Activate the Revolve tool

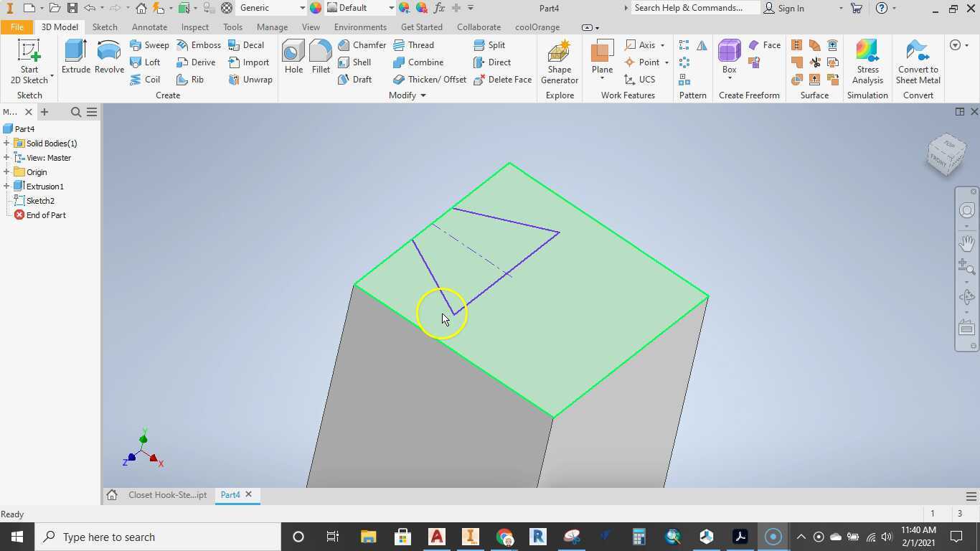(108, 57)
